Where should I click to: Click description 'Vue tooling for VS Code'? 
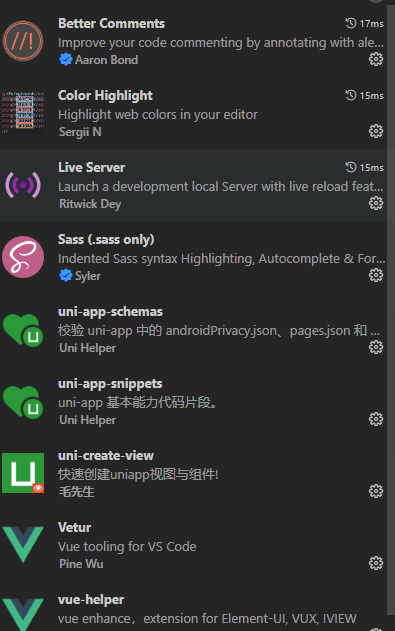[x=127, y=546]
